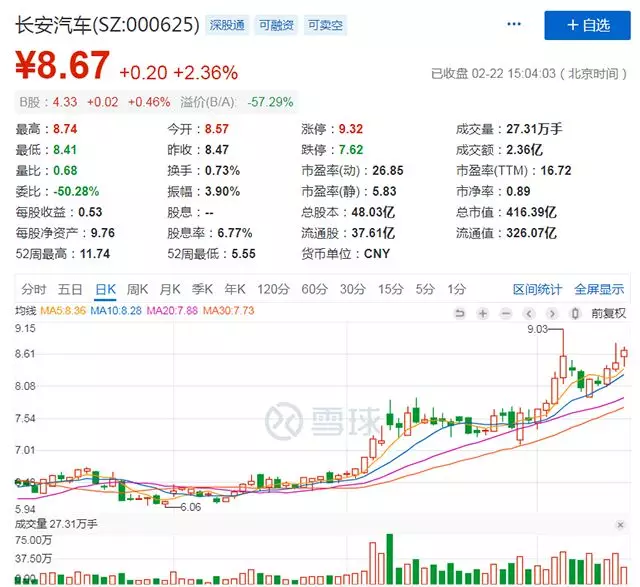Image resolution: width=640 pixels, height=587 pixels.
Task: Open the 前复权 adjustment dropdown
Action: (x=608, y=314)
